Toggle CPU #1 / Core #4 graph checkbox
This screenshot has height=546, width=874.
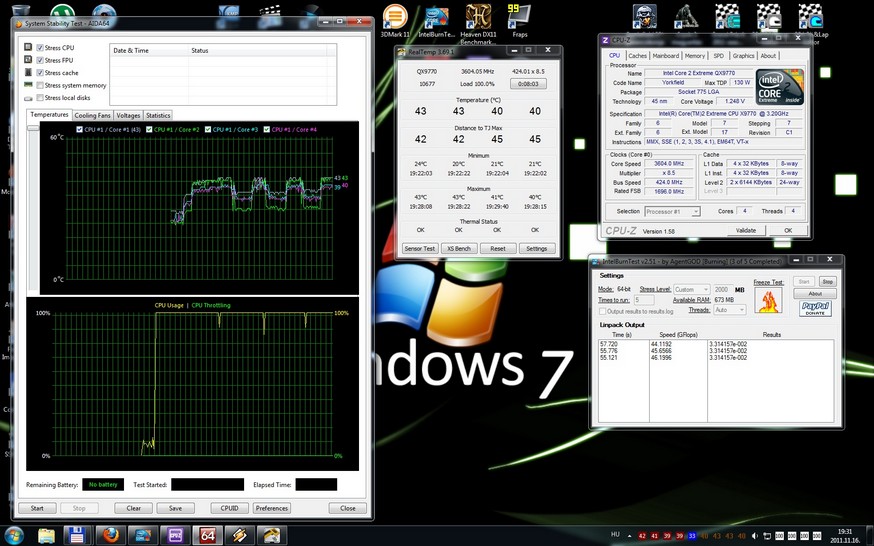coord(267,129)
